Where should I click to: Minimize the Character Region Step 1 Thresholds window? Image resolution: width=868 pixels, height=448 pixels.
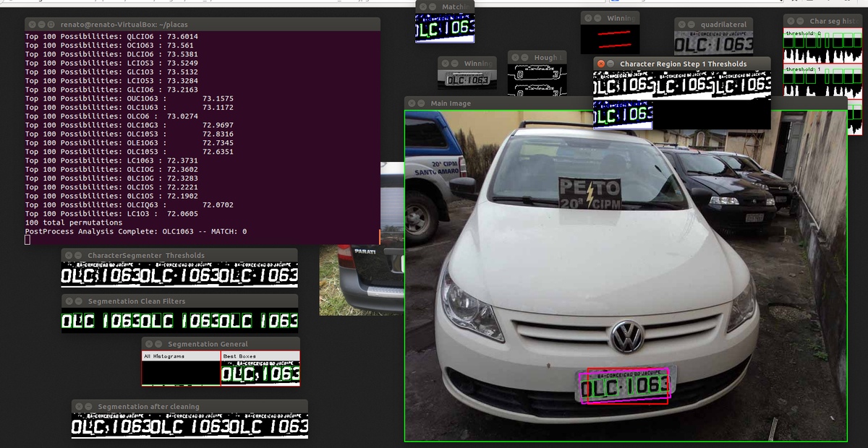pos(609,64)
